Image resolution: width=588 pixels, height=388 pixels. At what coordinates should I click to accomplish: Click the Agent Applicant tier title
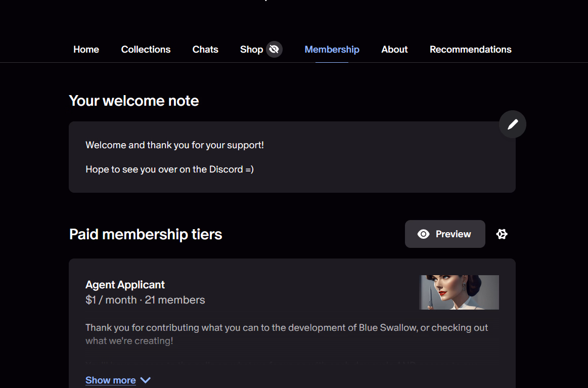(125, 285)
